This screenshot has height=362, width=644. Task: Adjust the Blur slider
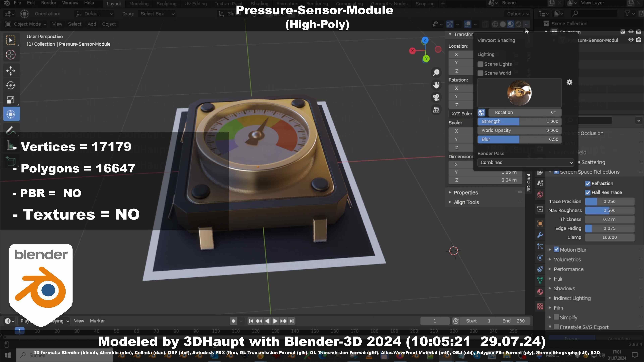[520, 140]
